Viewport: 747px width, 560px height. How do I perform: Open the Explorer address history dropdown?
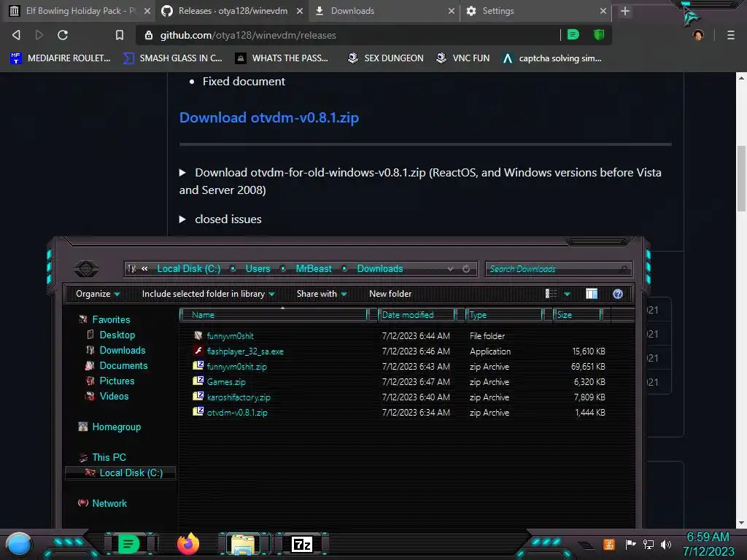(x=450, y=269)
